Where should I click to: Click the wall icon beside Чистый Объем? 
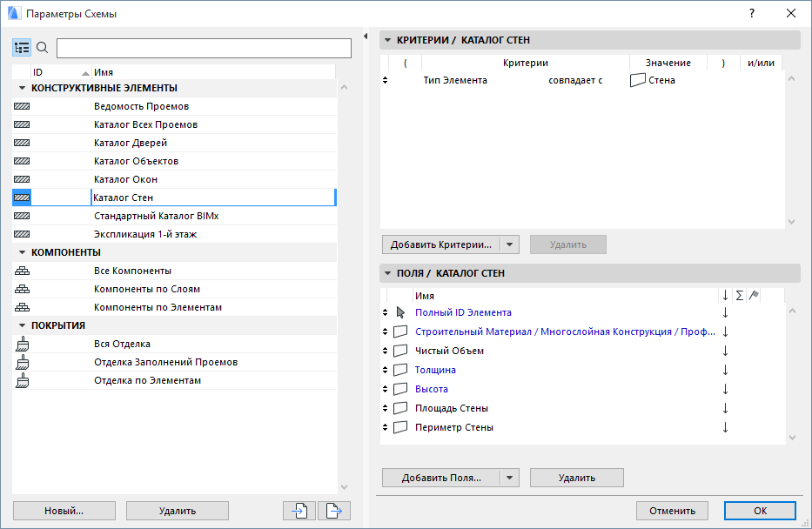coord(400,351)
